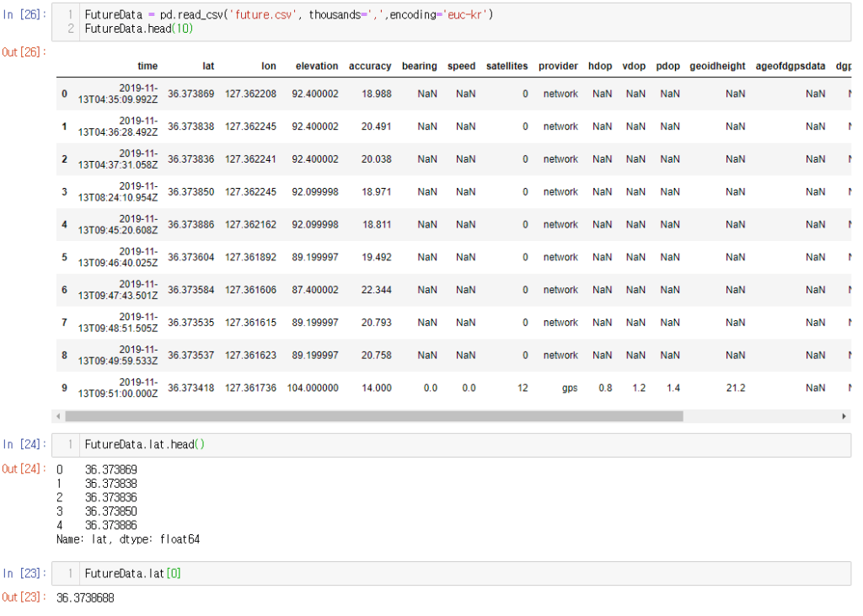The height and width of the screenshot is (616, 863).
Task: Click the 36.3738688 output value
Action: (85, 598)
